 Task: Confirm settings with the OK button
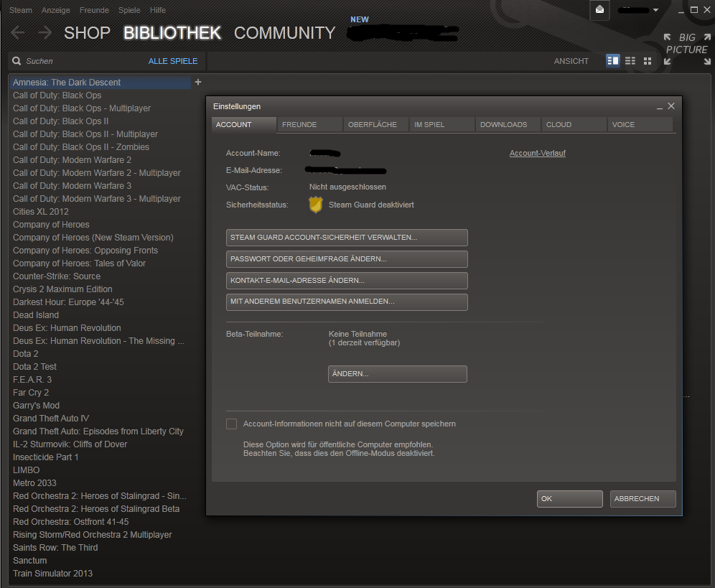point(569,499)
